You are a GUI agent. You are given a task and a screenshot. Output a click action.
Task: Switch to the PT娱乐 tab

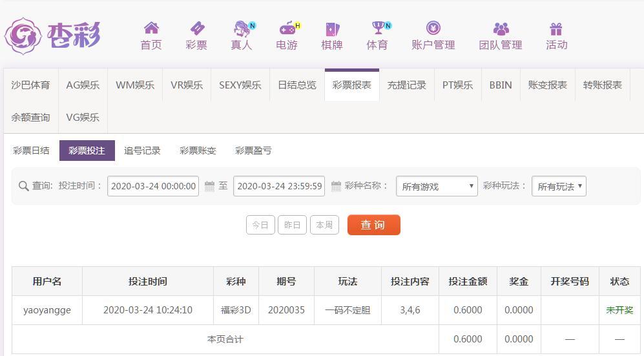click(x=457, y=85)
